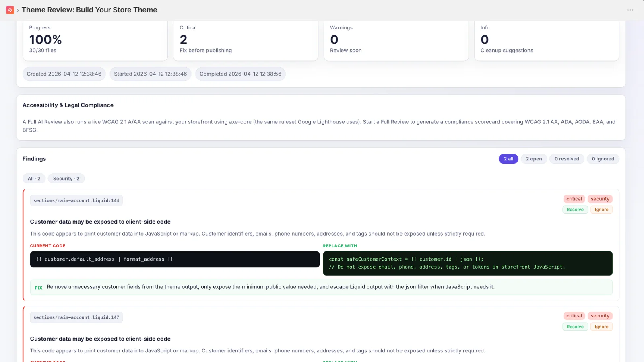
Task: Click the Critical count card
Action: (246, 40)
